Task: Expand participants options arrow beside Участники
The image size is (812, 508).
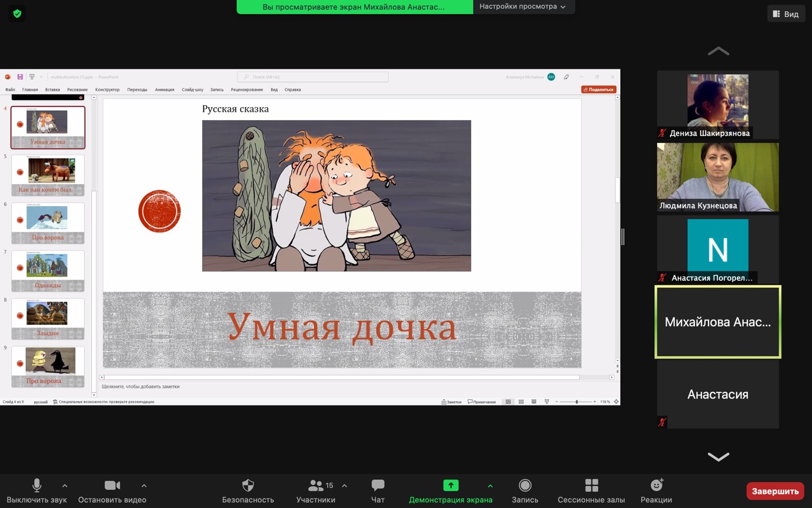Action: click(x=344, y=486)
